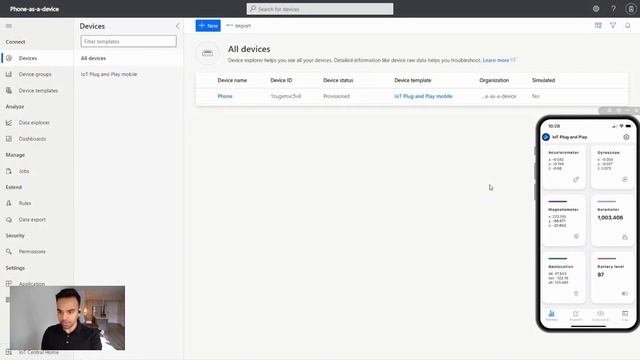Click the Device status column header

[x=338, y=80]
